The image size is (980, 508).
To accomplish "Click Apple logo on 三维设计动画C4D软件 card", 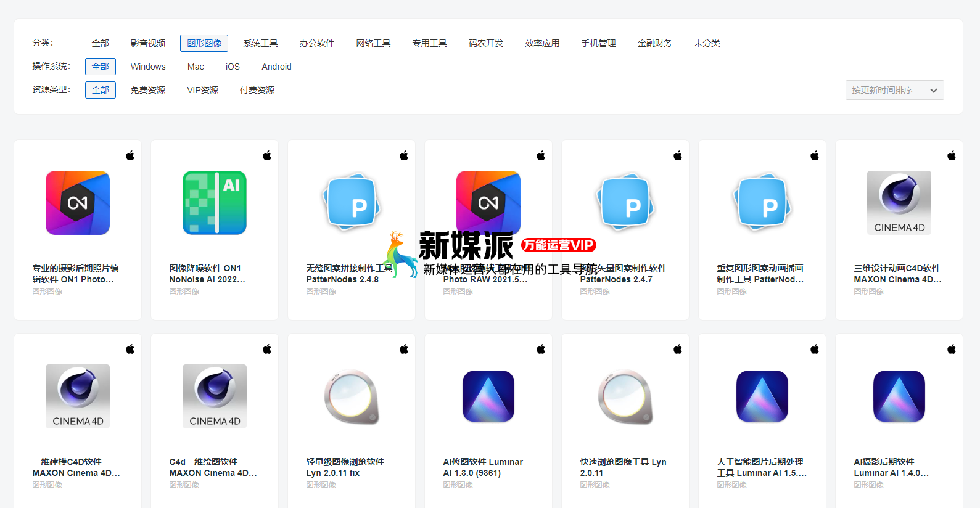I will (952, 155).
